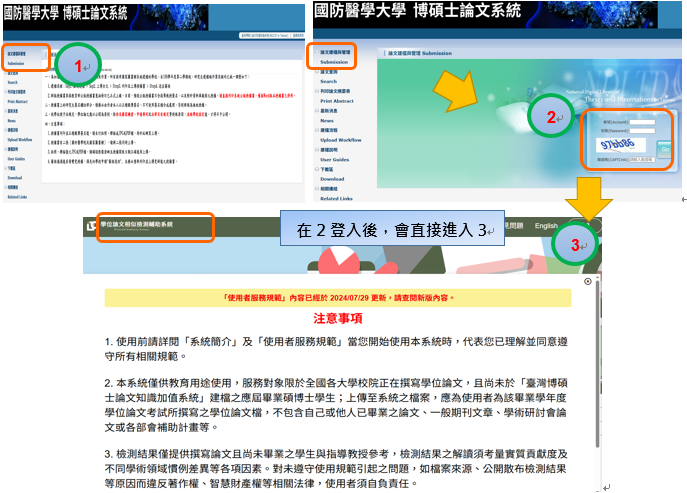Open Submission in the left window's sidebar

coord(16,64)
